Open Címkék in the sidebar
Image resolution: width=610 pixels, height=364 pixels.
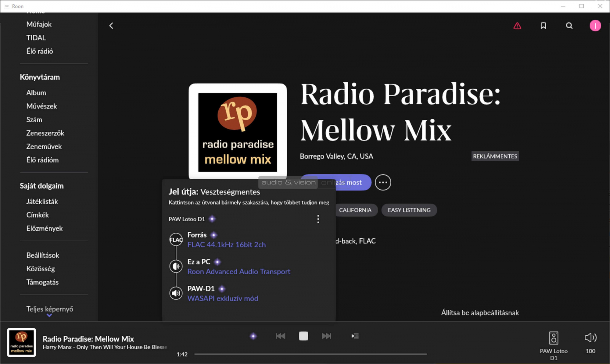(x=38, y=215)
